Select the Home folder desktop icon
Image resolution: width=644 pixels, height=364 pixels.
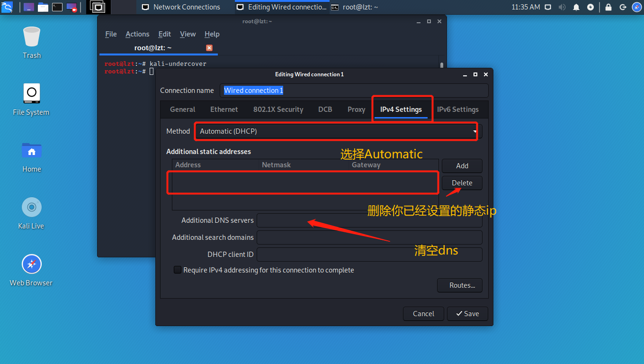[x=32, y=156]
